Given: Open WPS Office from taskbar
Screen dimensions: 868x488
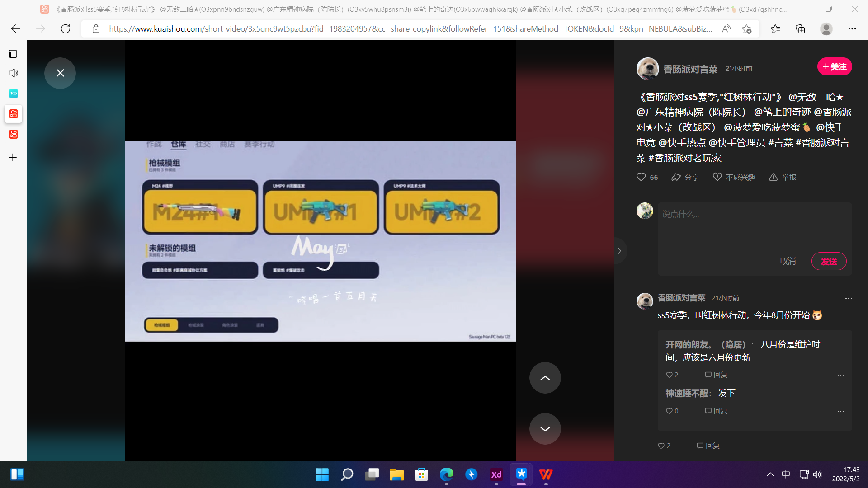Looking at the screenshot, I should point(546,474).
